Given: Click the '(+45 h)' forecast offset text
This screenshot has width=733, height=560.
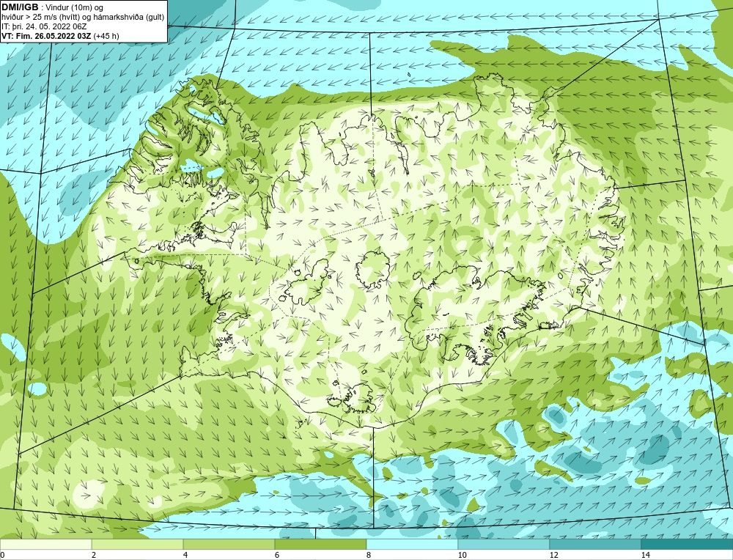Looking at the screenshot, I should (106, 35).
